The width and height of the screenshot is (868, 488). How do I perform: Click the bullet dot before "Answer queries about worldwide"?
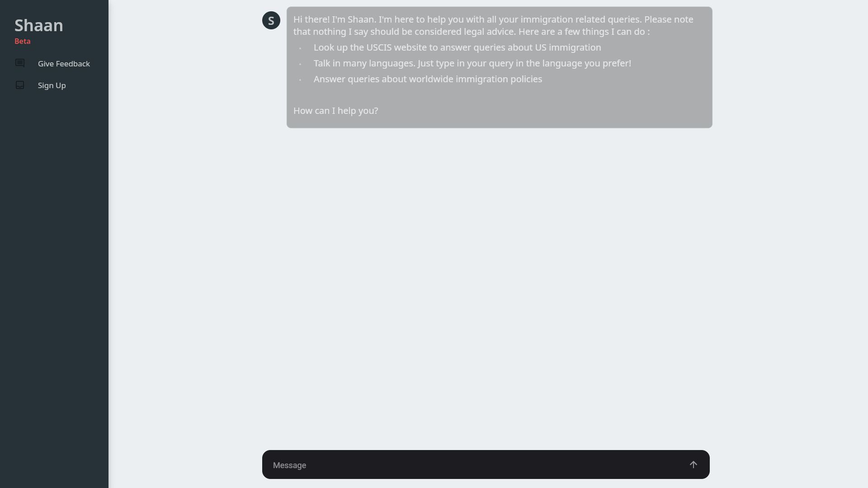coord(300,80)
